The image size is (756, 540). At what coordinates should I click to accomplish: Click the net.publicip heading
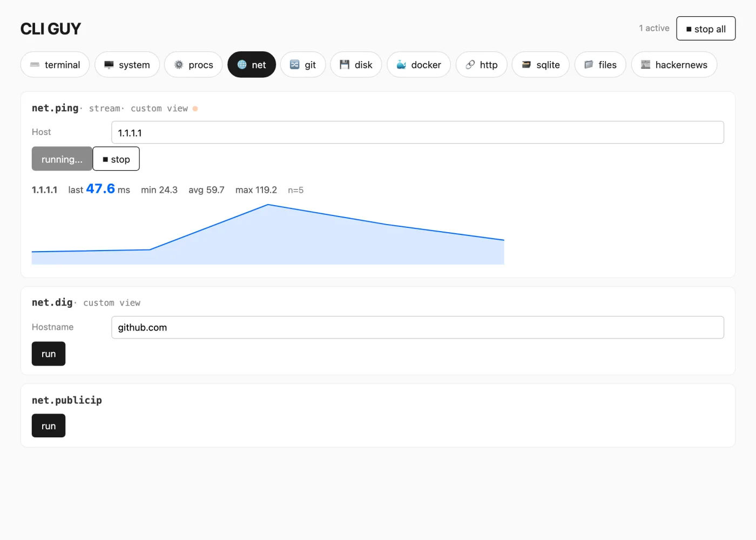[x=67, y=400]
